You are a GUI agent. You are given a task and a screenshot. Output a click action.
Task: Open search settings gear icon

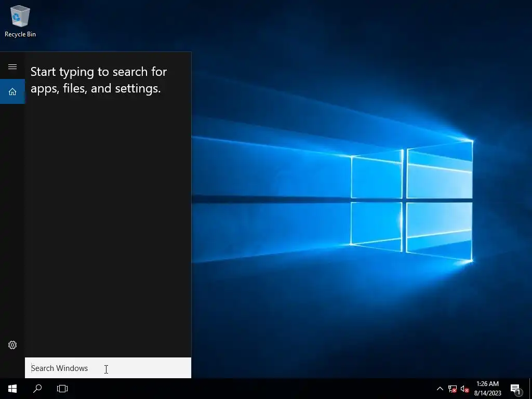[x=12, y=345]
